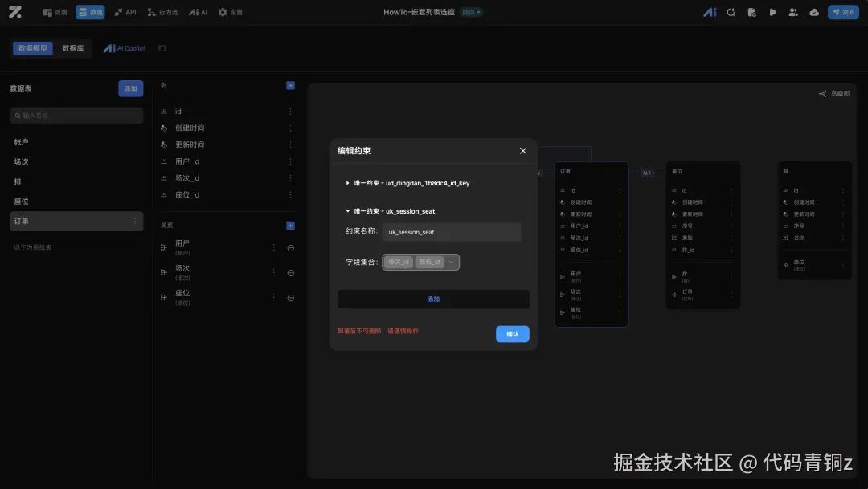Open the API menu in top bar

[125, 12]
